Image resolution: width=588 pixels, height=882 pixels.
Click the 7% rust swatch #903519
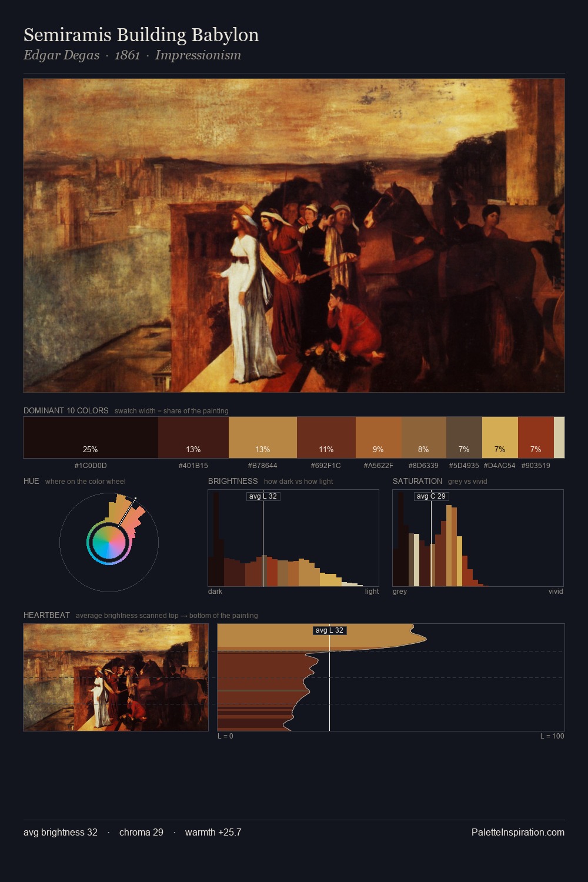click(x=536, y=437)
